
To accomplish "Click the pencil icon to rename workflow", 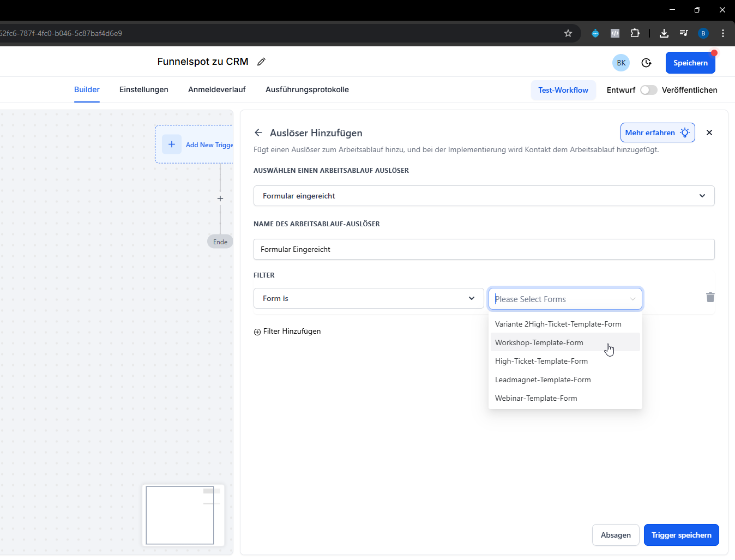I will click(262, 62).
